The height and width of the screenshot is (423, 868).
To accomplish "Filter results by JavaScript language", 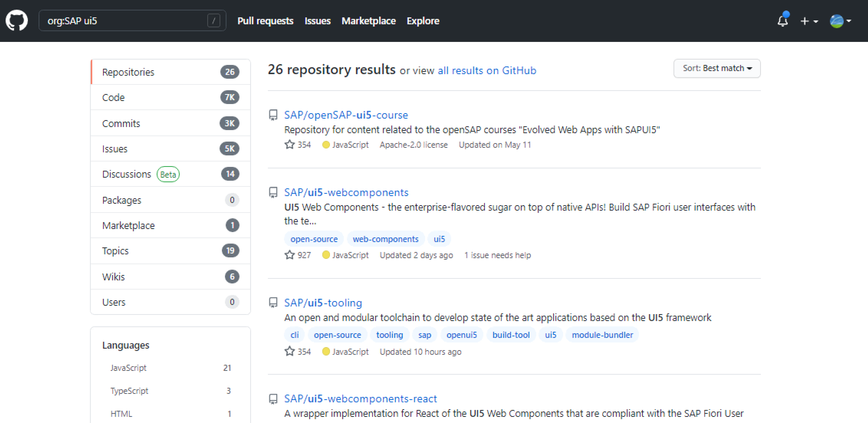I will click(x=170, y=368).
